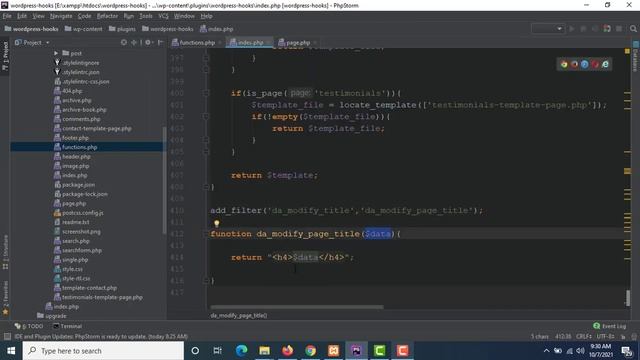640x360 pixels.
Task: Select searchform.php in project tree
Action: click(x=82, y=250)
